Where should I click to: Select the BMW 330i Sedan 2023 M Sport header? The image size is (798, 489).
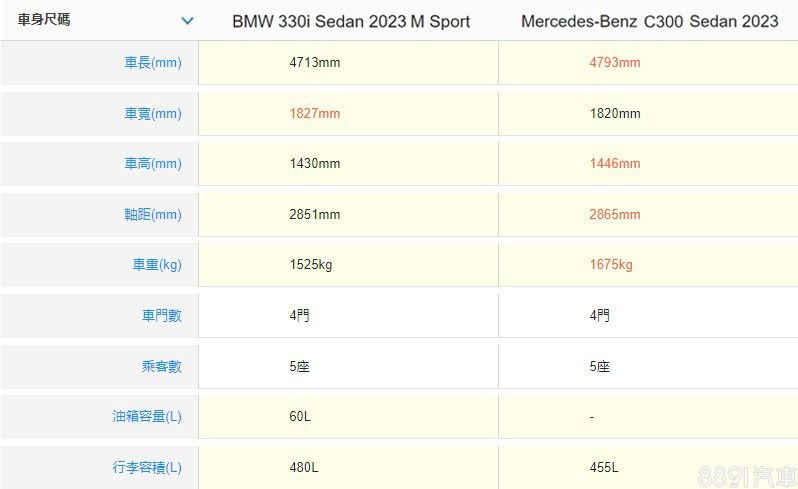pos(351,21)
